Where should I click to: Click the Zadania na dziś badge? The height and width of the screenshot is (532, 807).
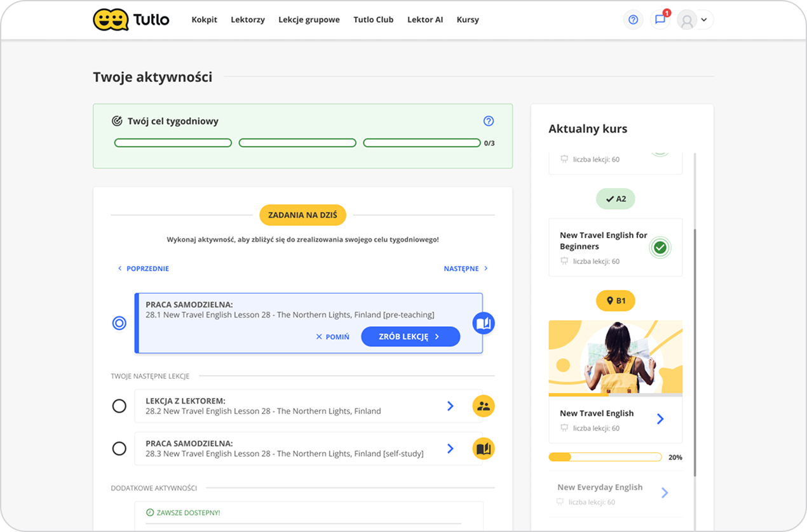coord(302,215)
